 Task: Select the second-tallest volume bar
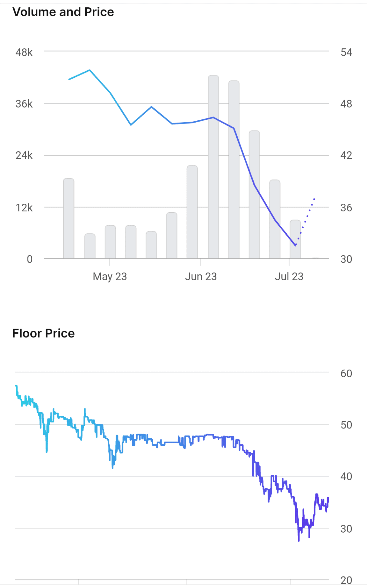(x=234, y=170)
